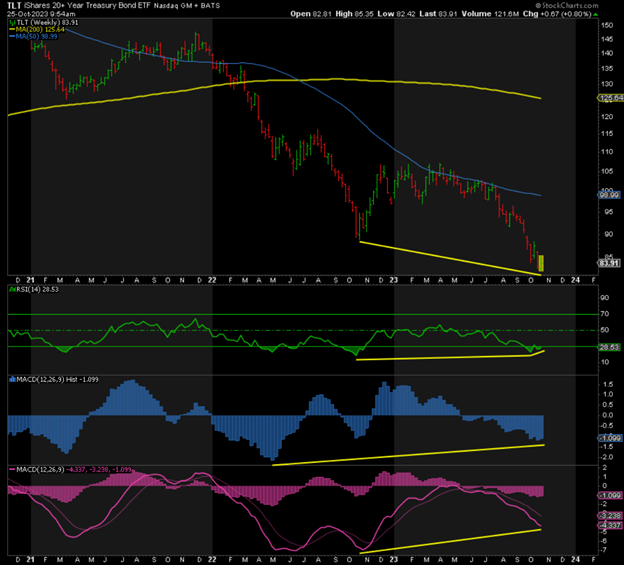Click the MACD(12,26,9) -4.337, -3.238, -1.099 label
Viewport: 624px width, 565px height.
pos(74,470)
